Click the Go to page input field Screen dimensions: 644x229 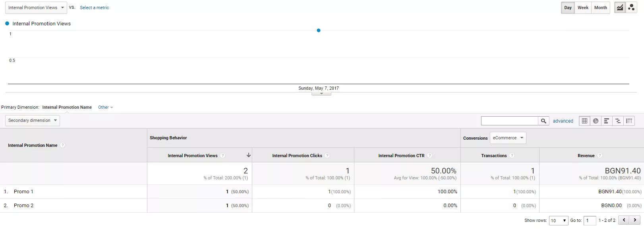[x=590, y=221]
